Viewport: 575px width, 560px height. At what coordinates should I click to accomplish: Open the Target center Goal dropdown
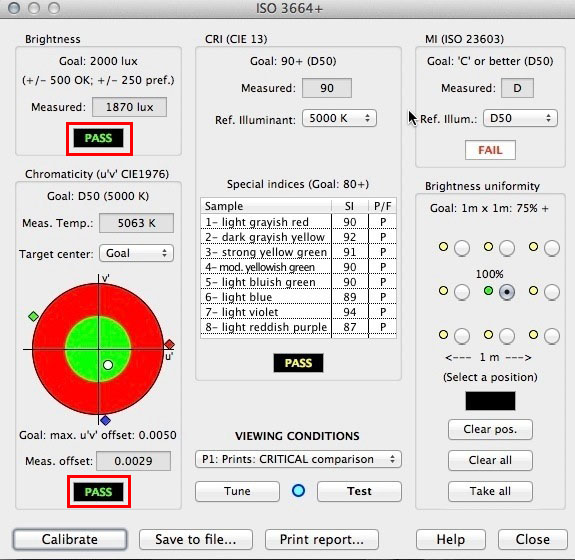click(136, 253)
